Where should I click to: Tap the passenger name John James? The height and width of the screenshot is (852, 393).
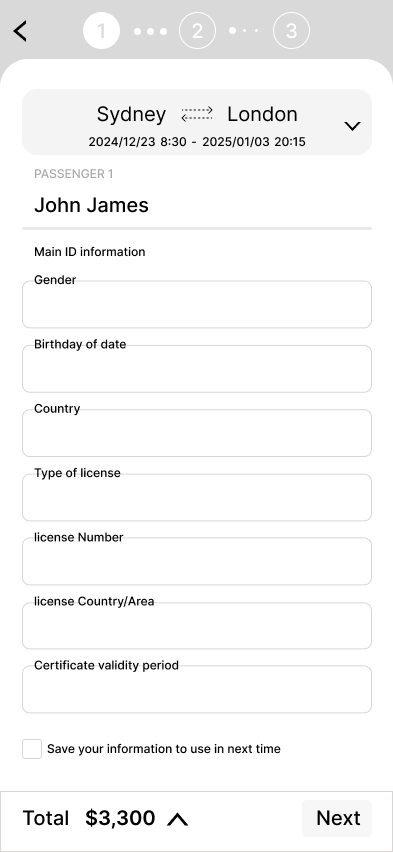point(91,205)
